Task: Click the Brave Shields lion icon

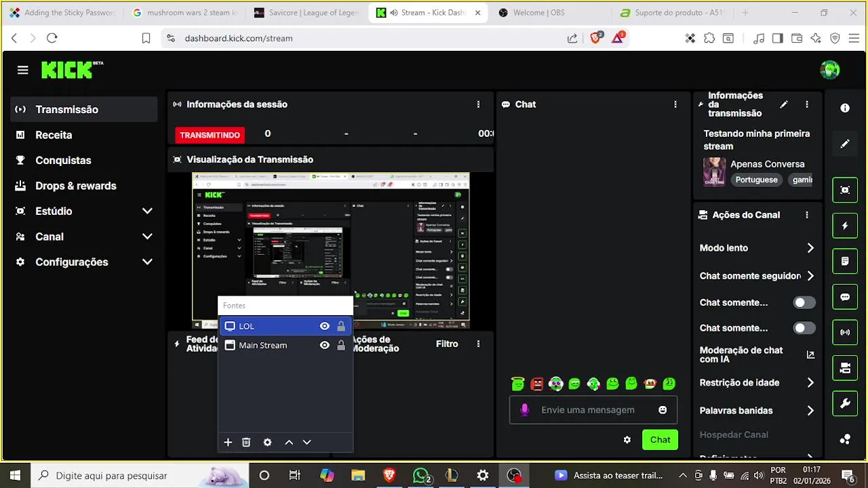Action: point(595,38)
